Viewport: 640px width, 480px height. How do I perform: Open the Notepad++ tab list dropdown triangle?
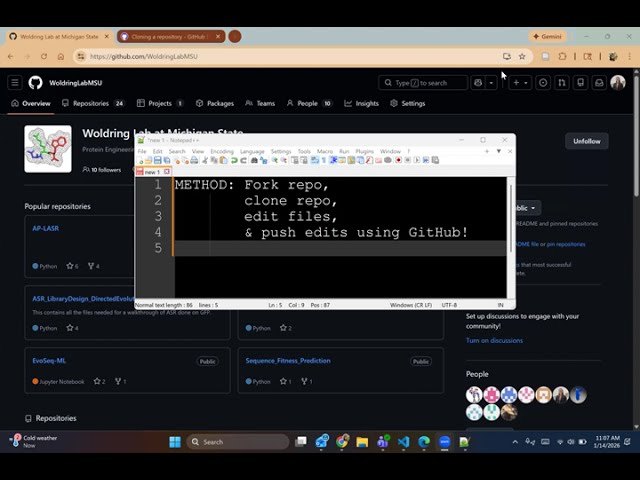click(499, 151)
